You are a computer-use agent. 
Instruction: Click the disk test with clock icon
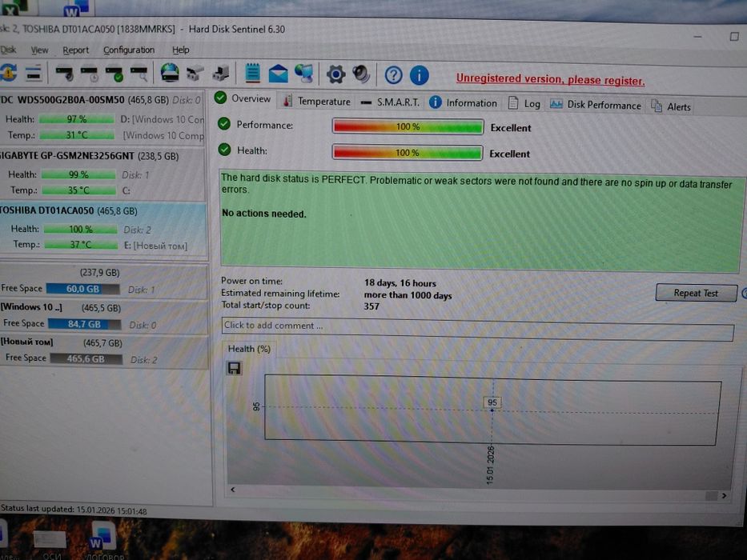coord(90,74)
